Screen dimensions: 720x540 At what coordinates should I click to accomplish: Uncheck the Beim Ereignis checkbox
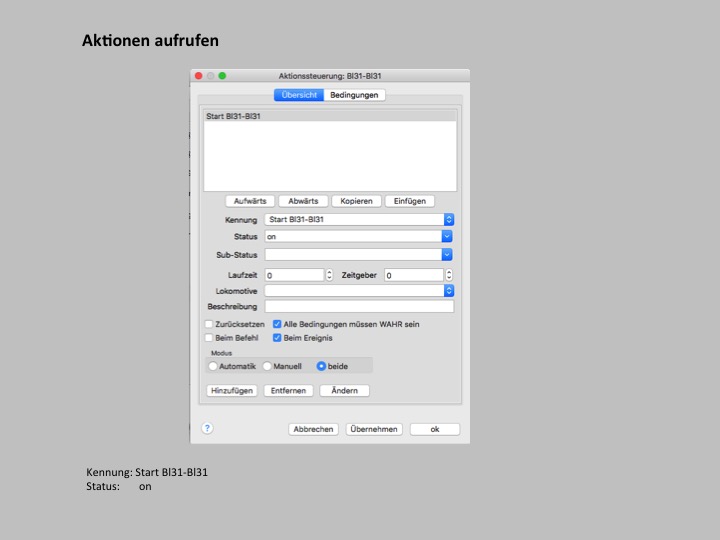(x=278, y=338)
